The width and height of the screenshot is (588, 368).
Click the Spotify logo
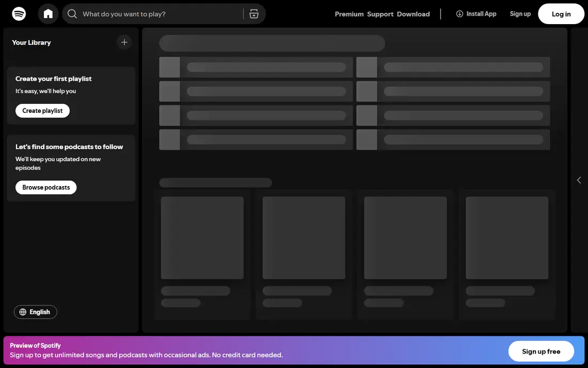coord(19,14)
